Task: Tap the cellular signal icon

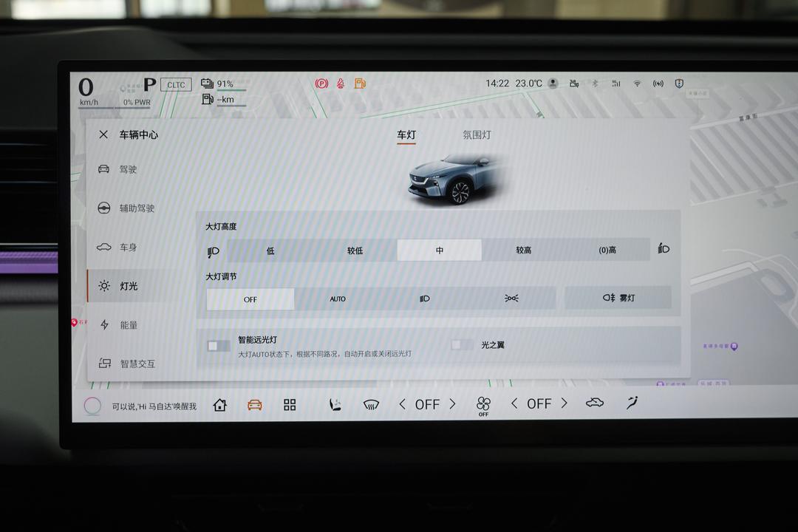Action: [615, 83]
